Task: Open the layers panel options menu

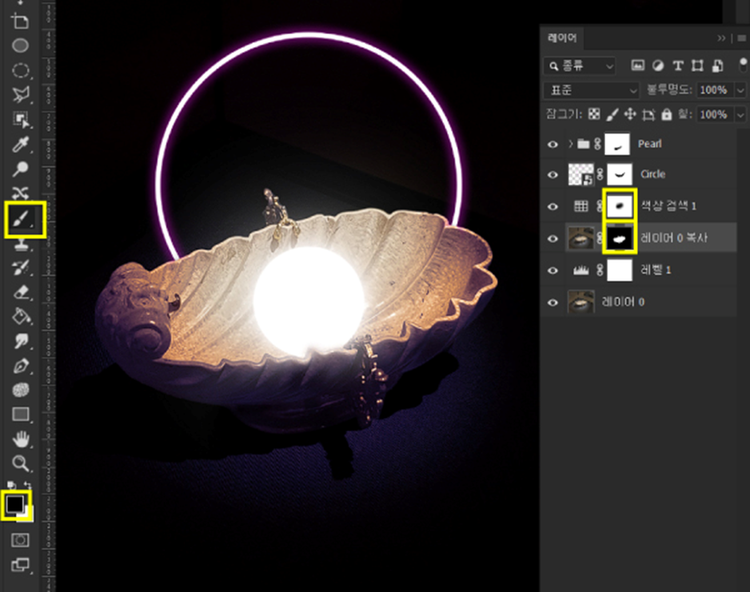Action: coord(741,38)
